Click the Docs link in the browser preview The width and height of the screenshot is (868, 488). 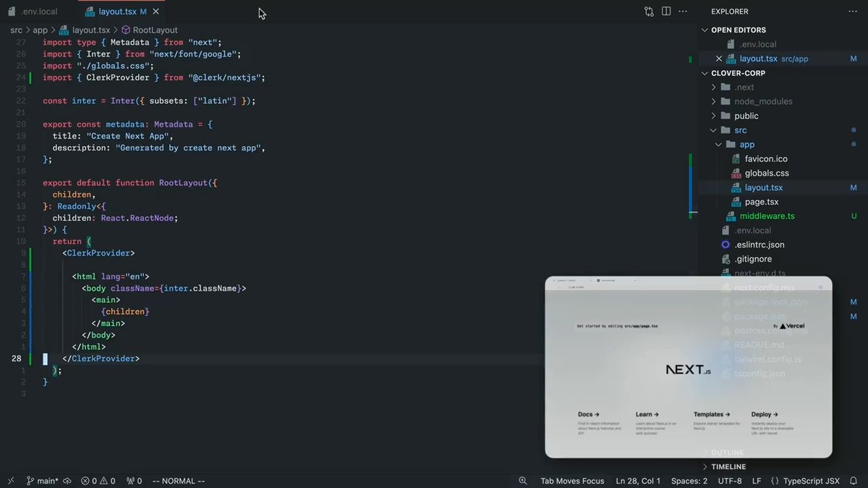(x=589, y=415)
